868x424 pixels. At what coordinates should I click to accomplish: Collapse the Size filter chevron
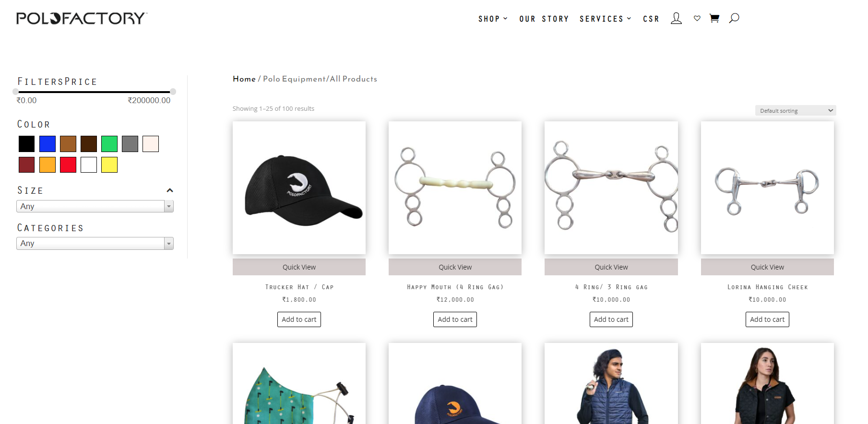click(169, 190)
